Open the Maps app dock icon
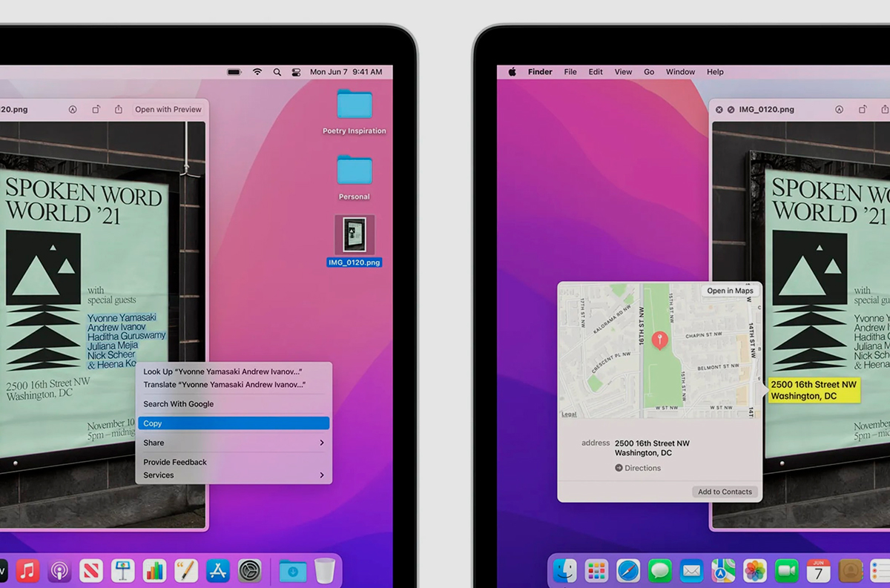The image size is (890, 588). [x=723, y=570]
